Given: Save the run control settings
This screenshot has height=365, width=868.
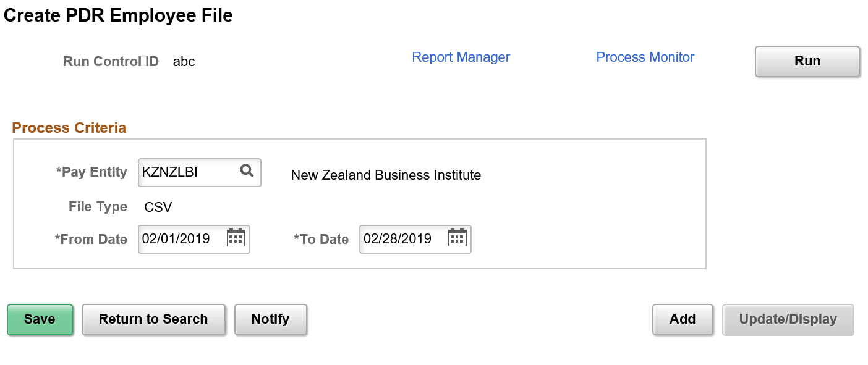Looking at the screenshot, I should pos(40,319).
